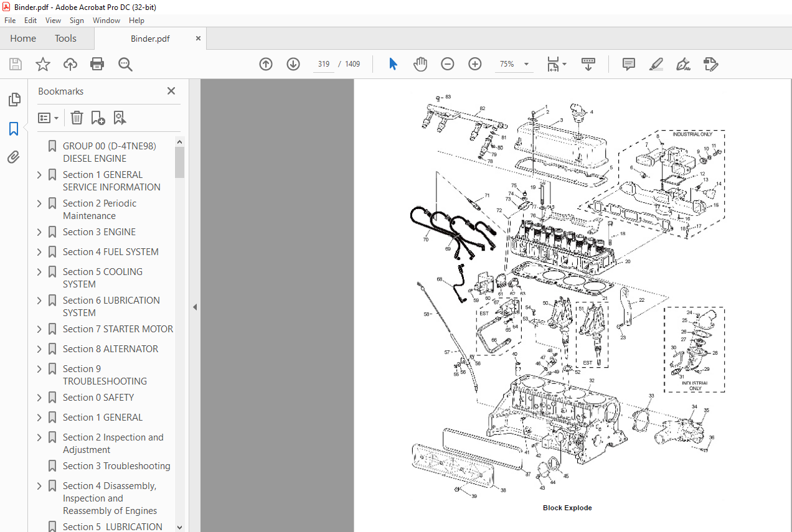Open the Help menu
Screen dimensions: 792x532
click(136, 21)
